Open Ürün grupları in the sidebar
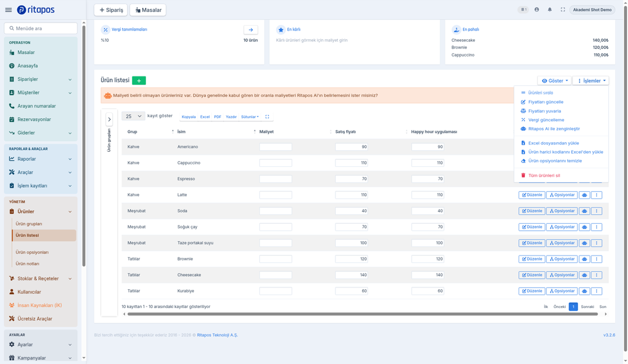 [x=29, y=224]
